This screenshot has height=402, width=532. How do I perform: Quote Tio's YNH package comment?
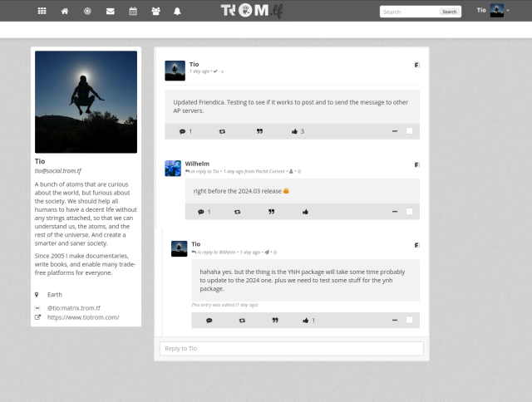[x=275, y=320]
